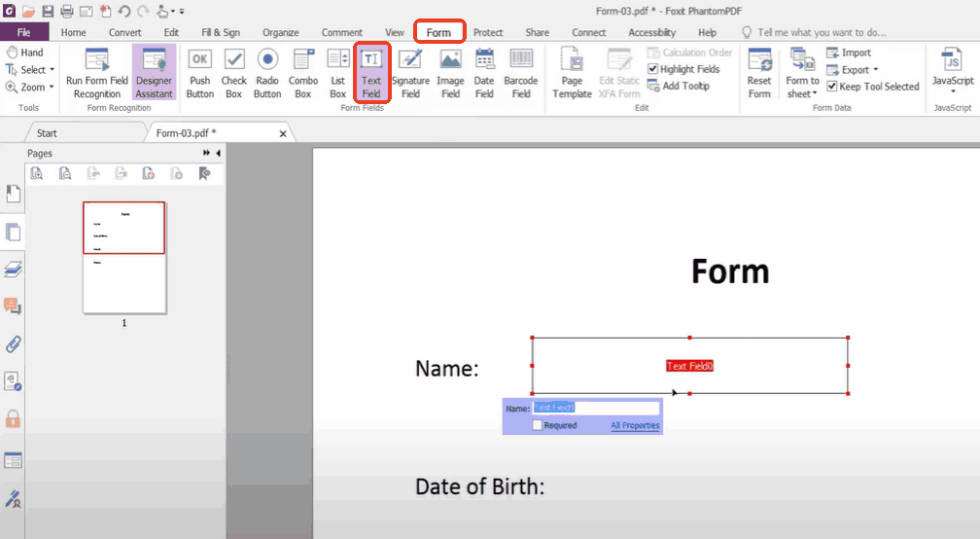
Task: Enable the Required checkbox for the text field
Action: tap(538, 425)
